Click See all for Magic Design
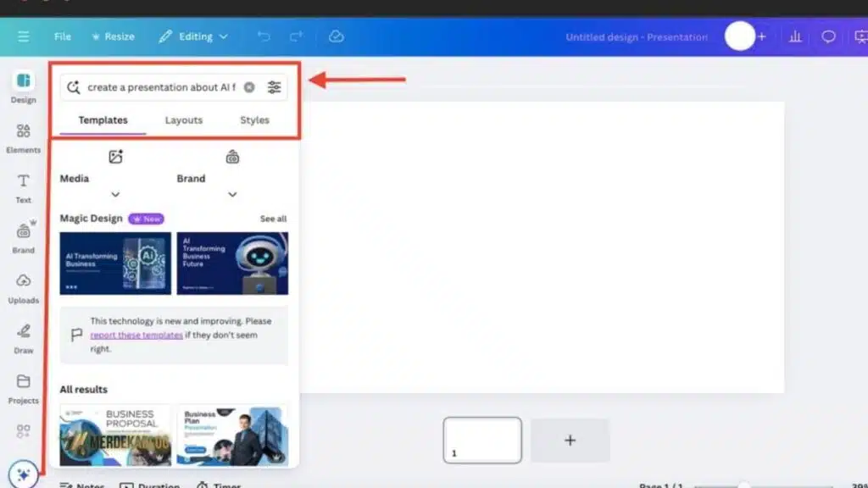This screenshot has height=488, width=868. 274,219
